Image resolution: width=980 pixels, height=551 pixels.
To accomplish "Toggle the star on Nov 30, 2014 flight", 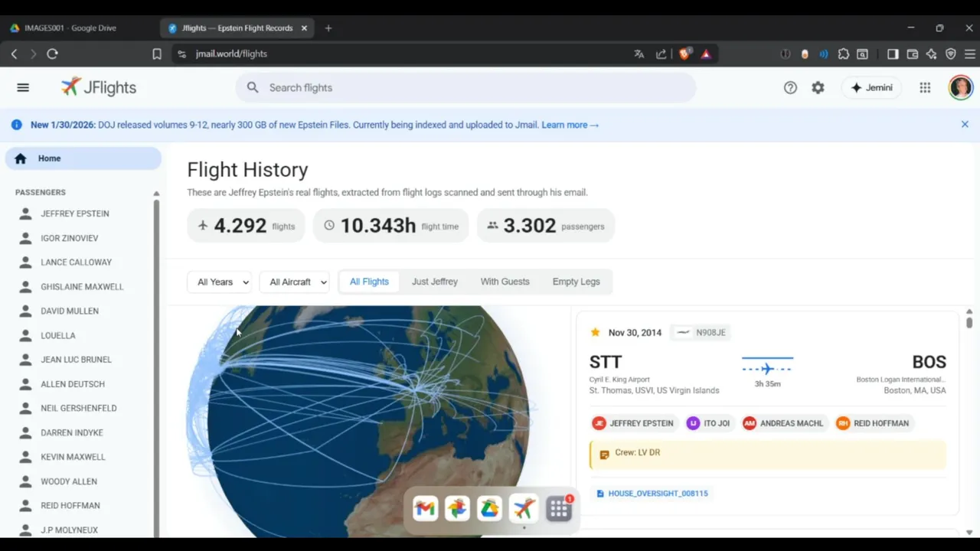I will click(595, 332).
